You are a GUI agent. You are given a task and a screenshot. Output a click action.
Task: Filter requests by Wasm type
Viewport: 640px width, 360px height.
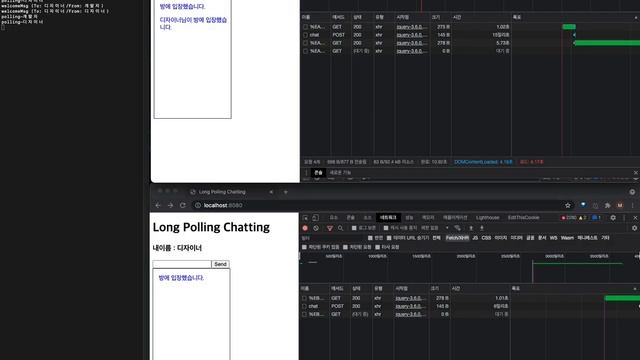click(x=567, y=238)
